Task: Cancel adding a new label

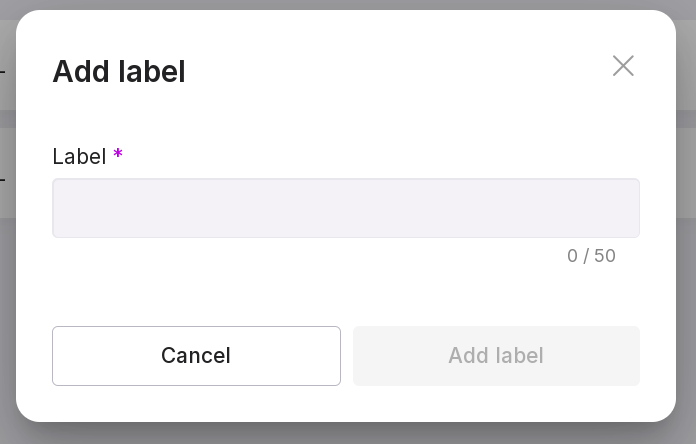Action: tap(196, 356)
